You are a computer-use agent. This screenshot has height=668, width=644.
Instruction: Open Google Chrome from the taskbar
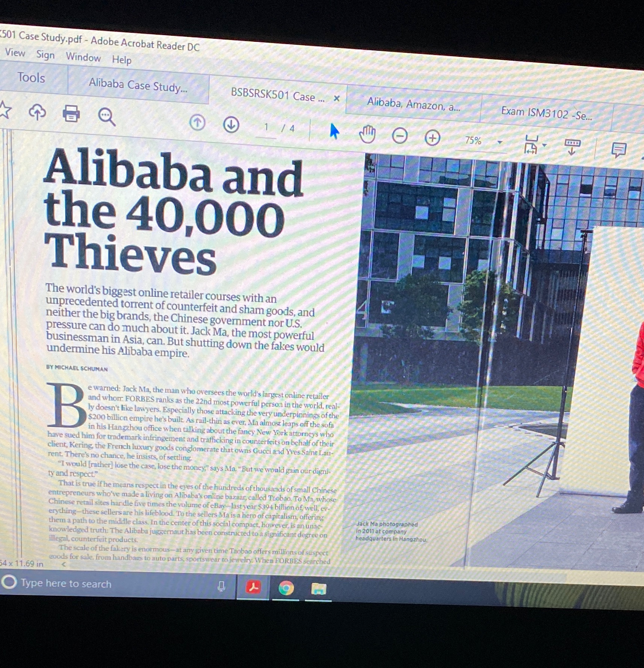coord(286,588)
